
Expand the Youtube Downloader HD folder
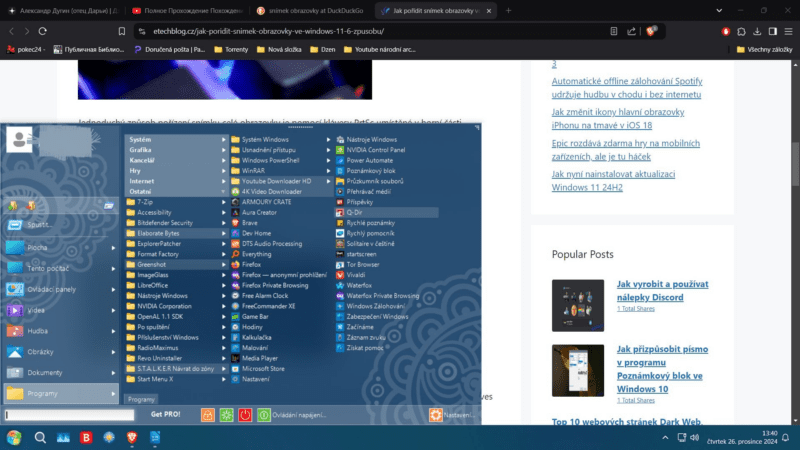[281, 181]
